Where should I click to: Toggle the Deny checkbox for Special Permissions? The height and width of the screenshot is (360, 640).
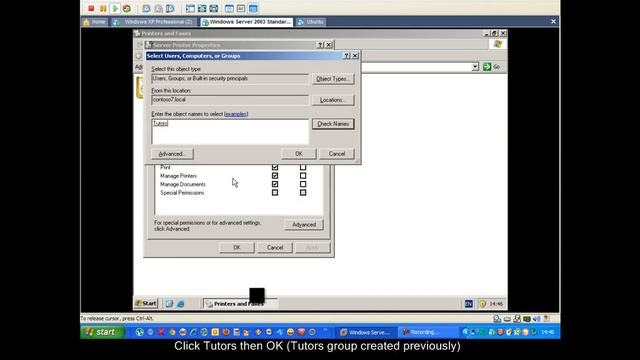[x=303, y=193]
